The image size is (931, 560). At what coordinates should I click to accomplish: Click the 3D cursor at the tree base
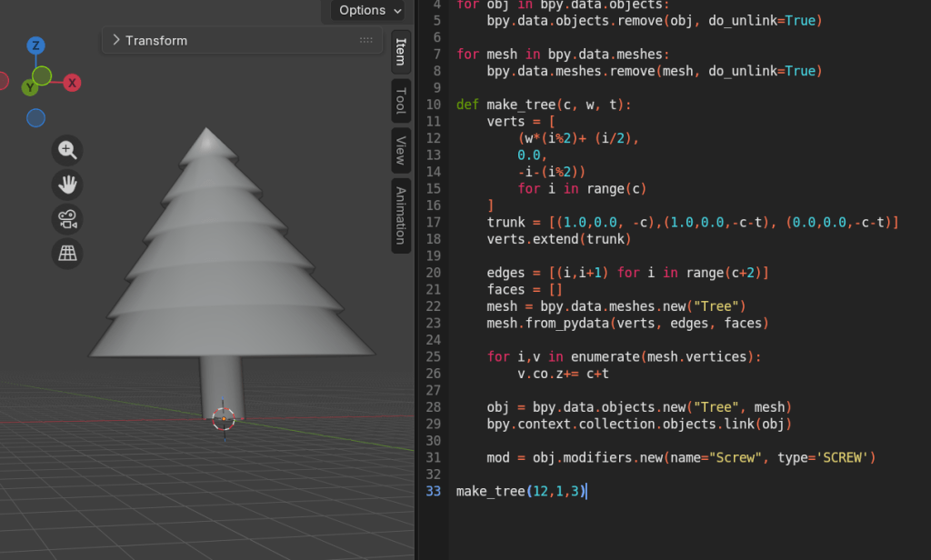(x=225, y=418)
